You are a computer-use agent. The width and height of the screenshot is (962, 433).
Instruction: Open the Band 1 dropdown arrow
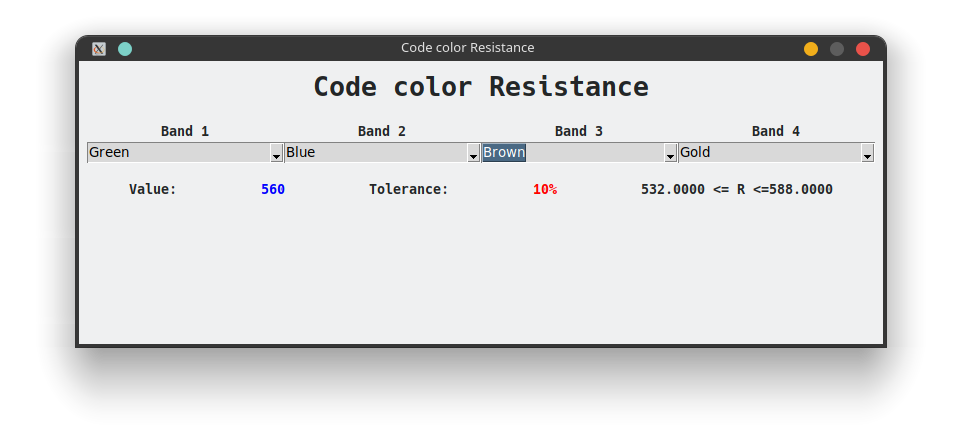point(276,153)
